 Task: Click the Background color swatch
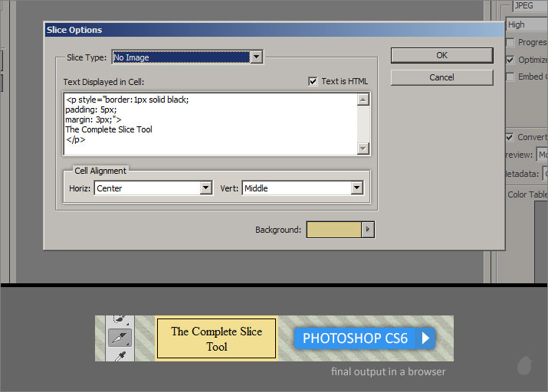click(333, 230)
